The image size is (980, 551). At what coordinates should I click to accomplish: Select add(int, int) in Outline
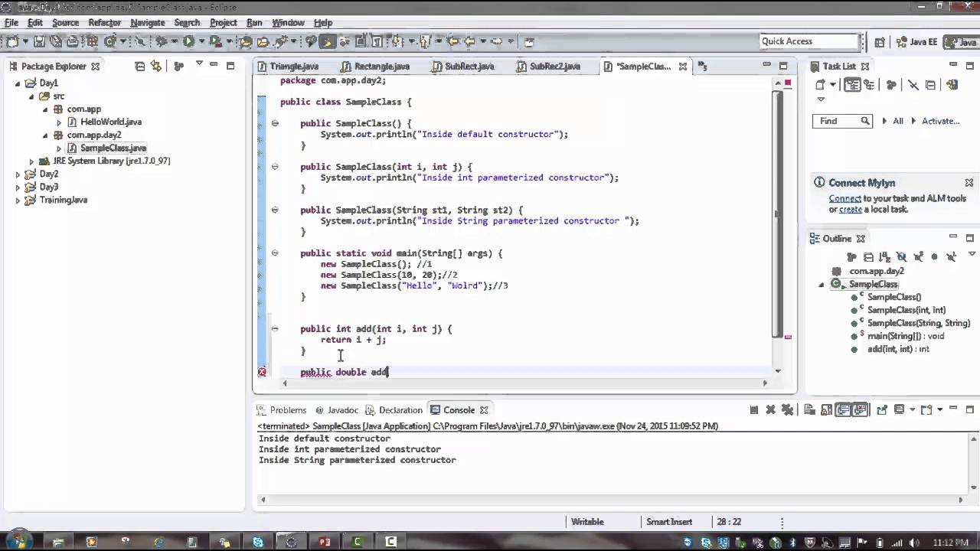(897, 349)
